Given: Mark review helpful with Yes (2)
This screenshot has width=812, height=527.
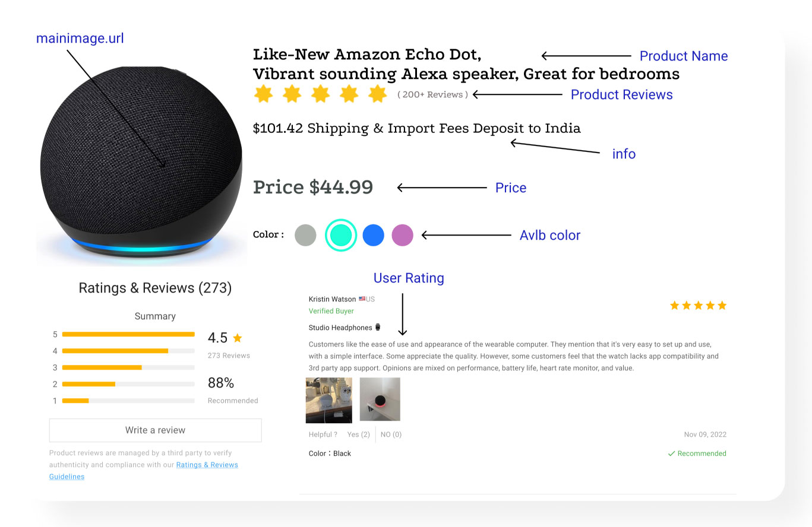Looking at the screenshot, I should (359, 434).
